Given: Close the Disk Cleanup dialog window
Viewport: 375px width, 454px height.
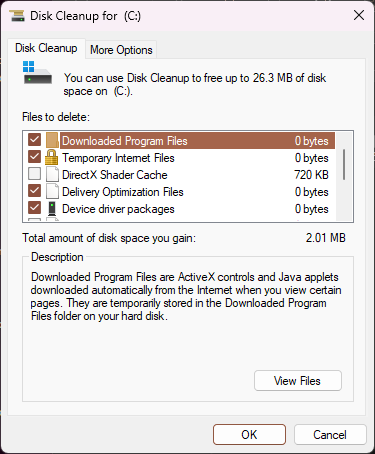Looking at the screenshot, I should pos(359,15).
